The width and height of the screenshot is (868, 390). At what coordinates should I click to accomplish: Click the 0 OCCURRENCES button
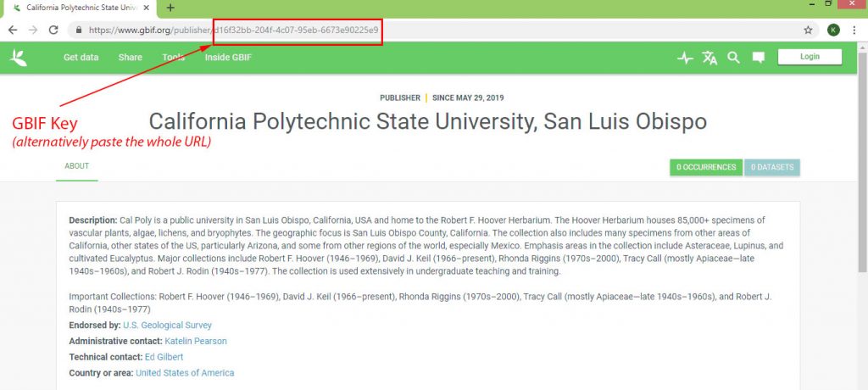706,167
